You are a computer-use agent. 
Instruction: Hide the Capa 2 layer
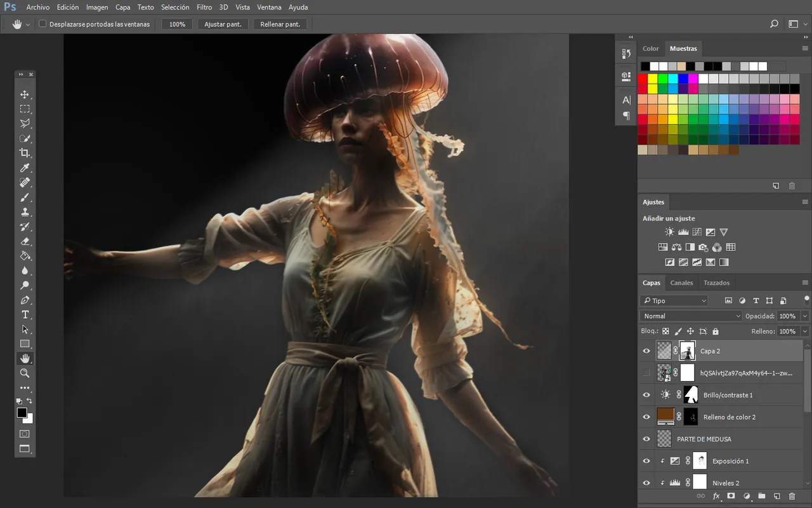pyautogui.click(x=646, y=351)
